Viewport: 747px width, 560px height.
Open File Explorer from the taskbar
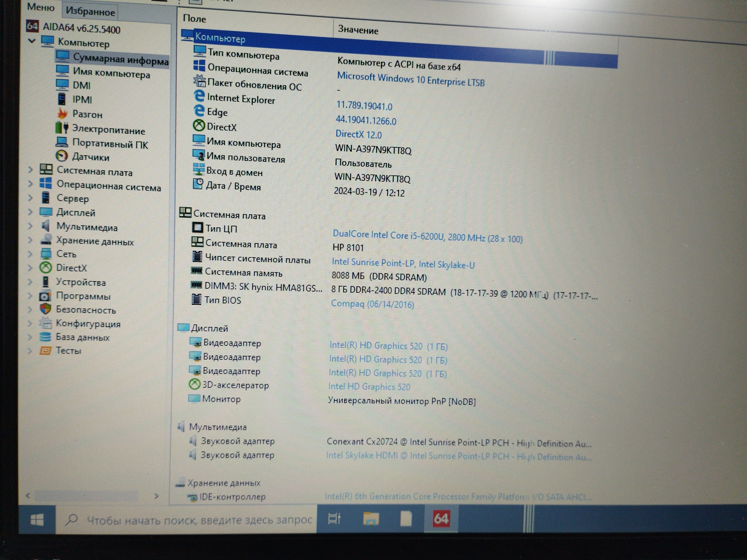pos(371,518)
